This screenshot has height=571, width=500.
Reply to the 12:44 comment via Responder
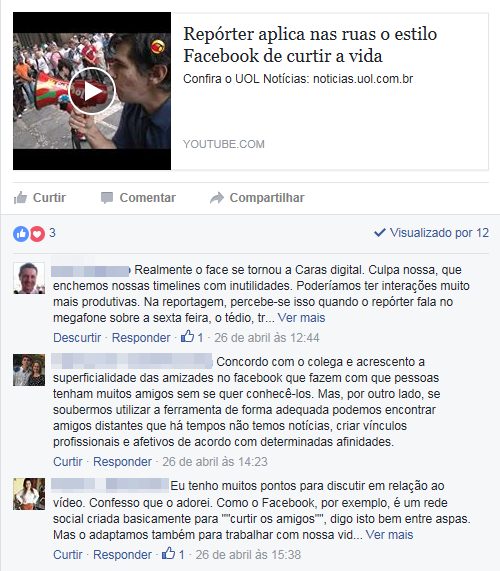pos(141,338)
